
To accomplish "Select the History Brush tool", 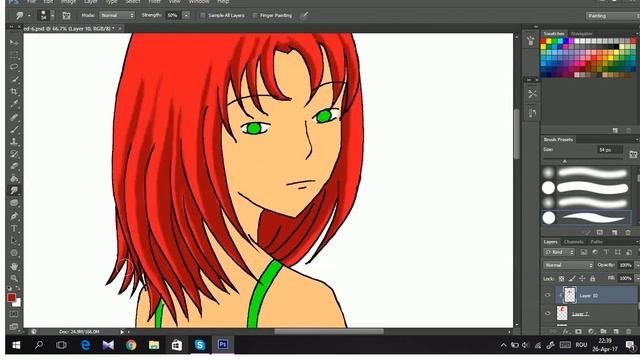I will 14,154.
